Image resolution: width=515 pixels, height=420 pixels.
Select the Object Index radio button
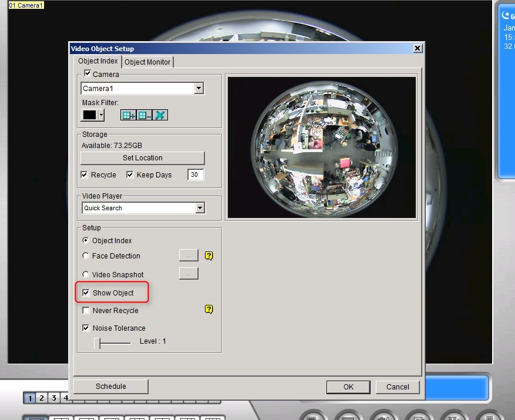[86, 240]
